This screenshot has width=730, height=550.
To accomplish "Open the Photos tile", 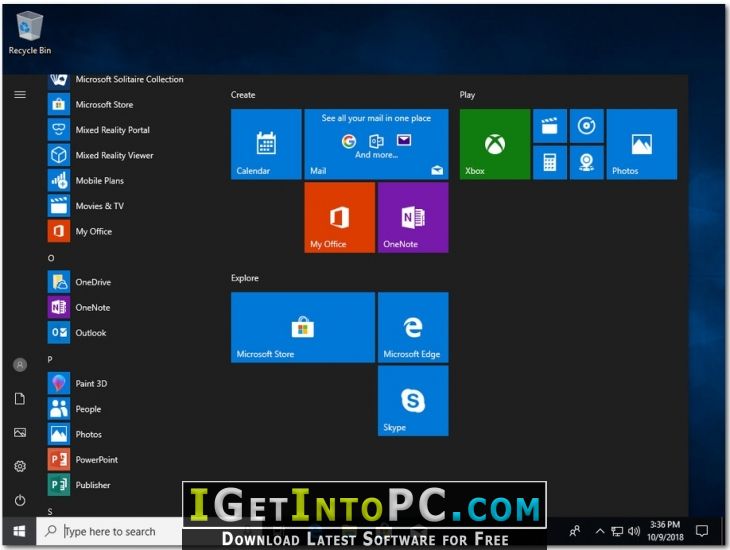I will pos(642,144).
